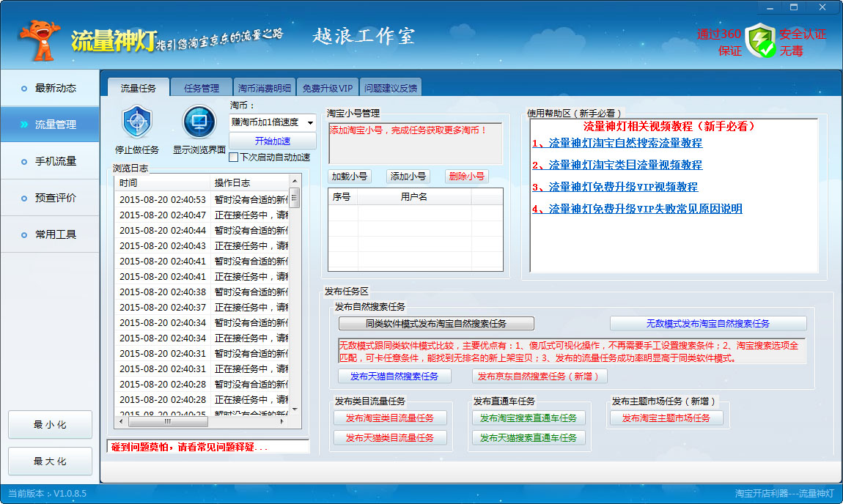Select log row 2015-08-20 02:40:43
Viewport: 843px width, 504px height.
click(202, 245)
